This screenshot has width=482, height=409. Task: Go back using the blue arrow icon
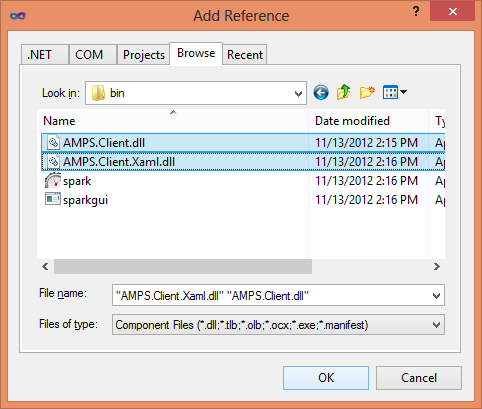coord(321,92)
